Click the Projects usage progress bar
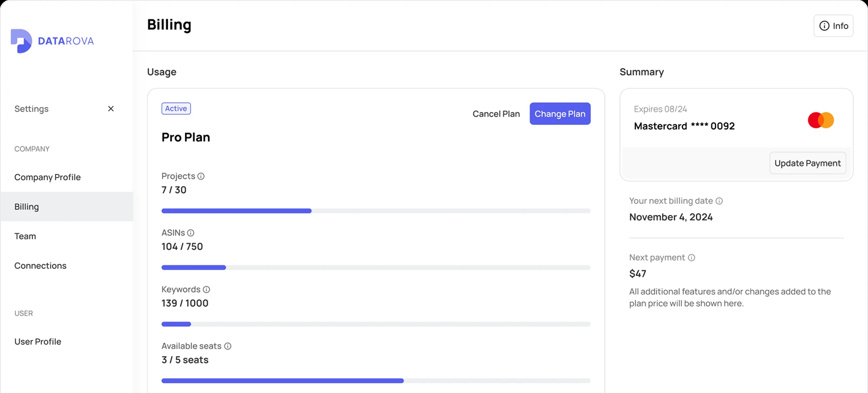The image size is (868, 393). tap(376, 210)
